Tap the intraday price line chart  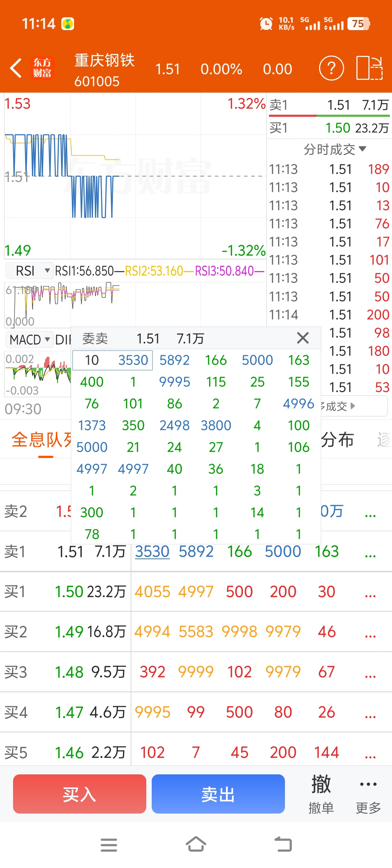click(135, 176)
